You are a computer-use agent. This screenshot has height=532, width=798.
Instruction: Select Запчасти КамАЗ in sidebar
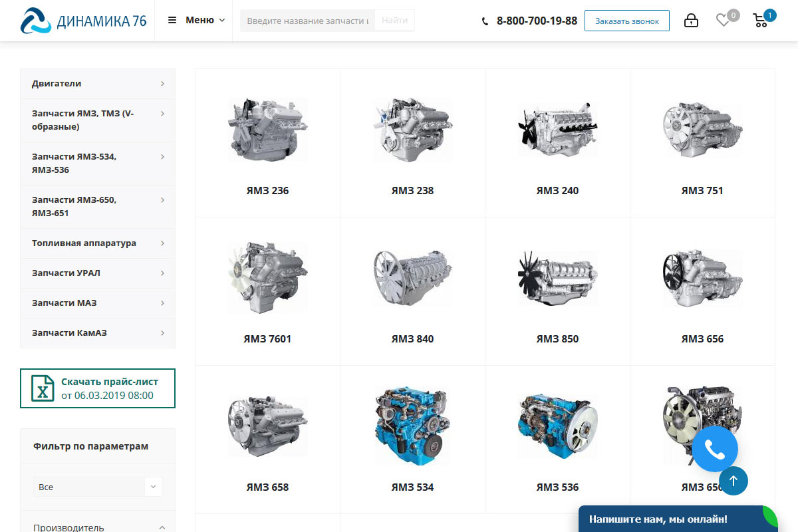click(x=69, y=333)
